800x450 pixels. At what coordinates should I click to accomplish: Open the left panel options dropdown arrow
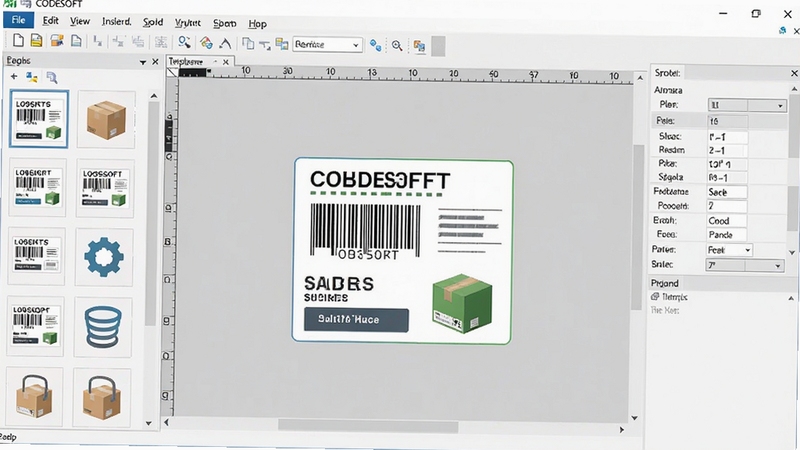[x=143, y=62]
